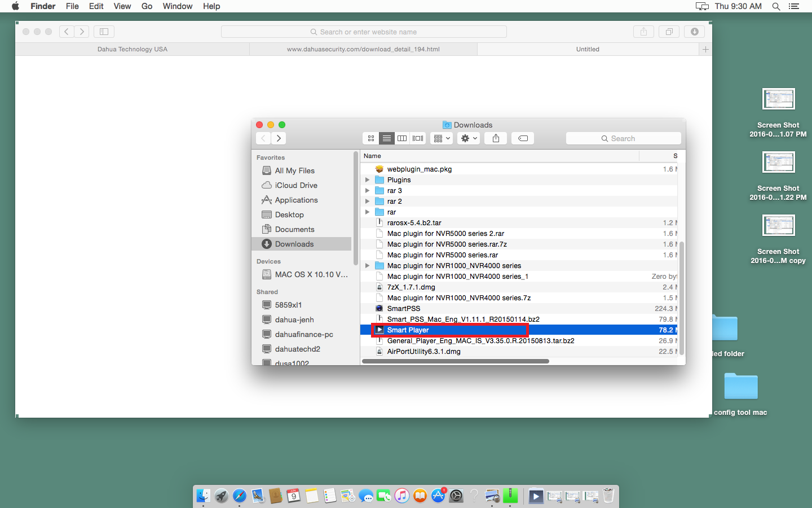The width and height of the screenshot is (812, 508).
Task: Click the display mirroring icon in menu bar
Action: coord(702,6)
